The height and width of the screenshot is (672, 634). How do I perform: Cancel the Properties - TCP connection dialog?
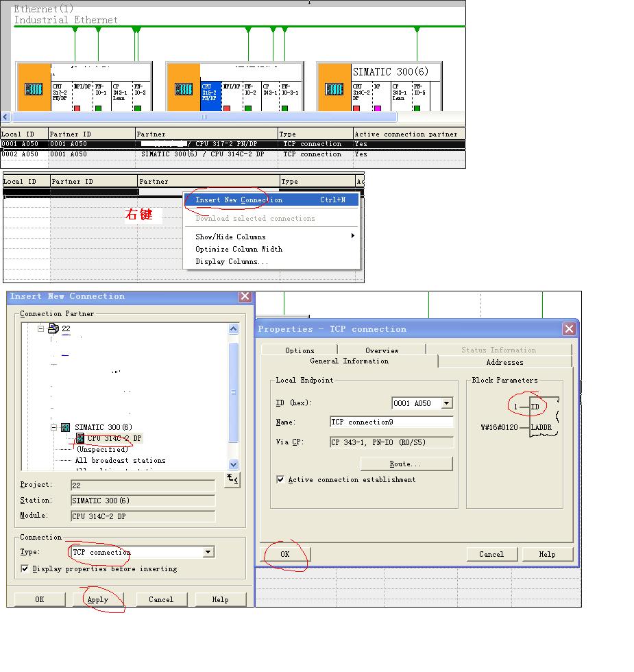[492, 554]
